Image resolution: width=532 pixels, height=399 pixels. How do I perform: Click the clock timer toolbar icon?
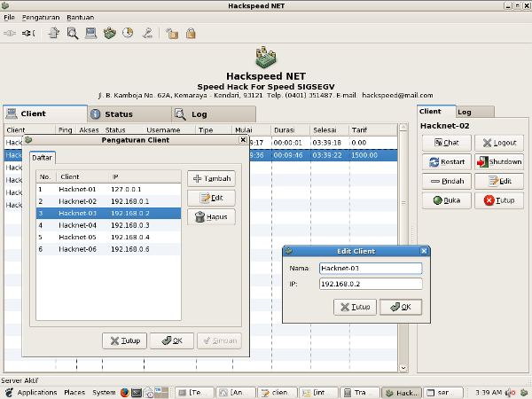[128, 33]
